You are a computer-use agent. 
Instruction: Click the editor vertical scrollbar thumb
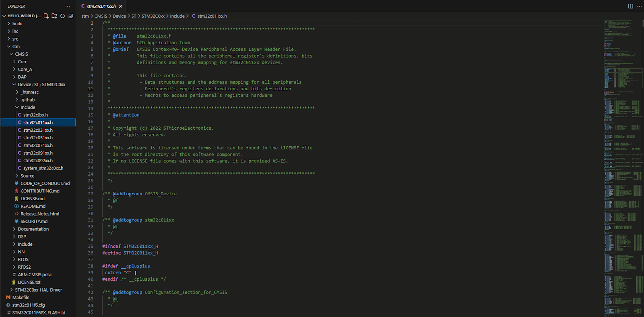point(642,23)
